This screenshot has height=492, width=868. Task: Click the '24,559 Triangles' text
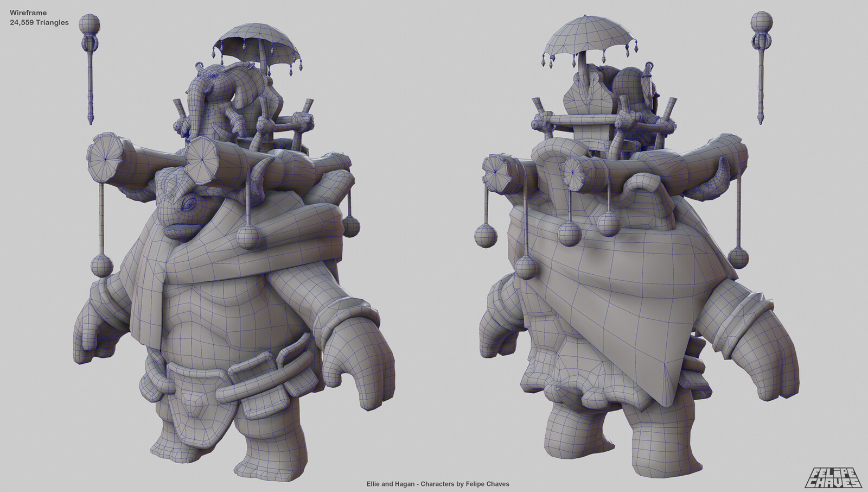[39, 23]
